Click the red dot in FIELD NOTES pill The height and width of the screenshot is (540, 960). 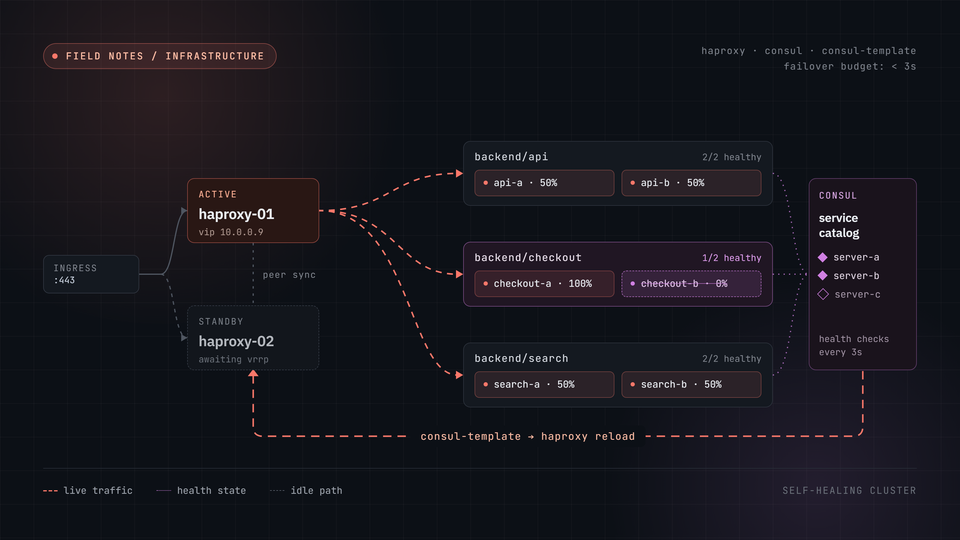(55, 56)
